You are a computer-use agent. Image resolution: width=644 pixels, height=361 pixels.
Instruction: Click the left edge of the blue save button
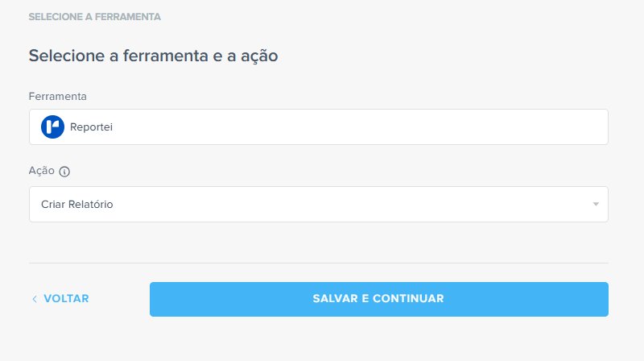158,299
